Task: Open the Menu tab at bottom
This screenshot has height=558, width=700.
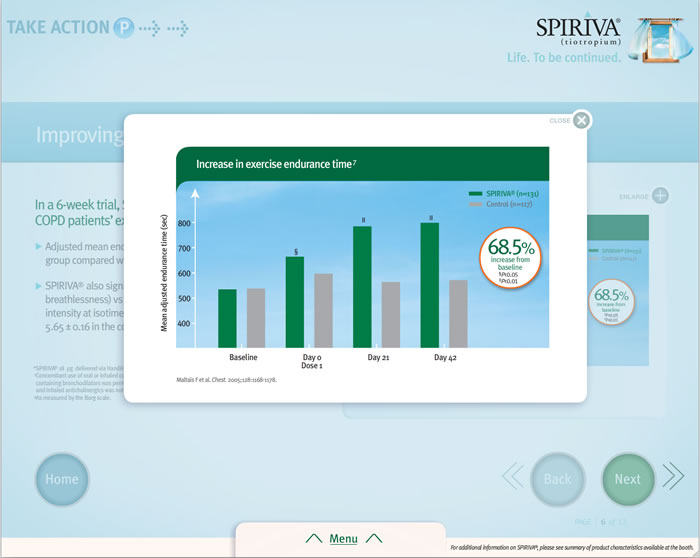Action: click(343, 539)
